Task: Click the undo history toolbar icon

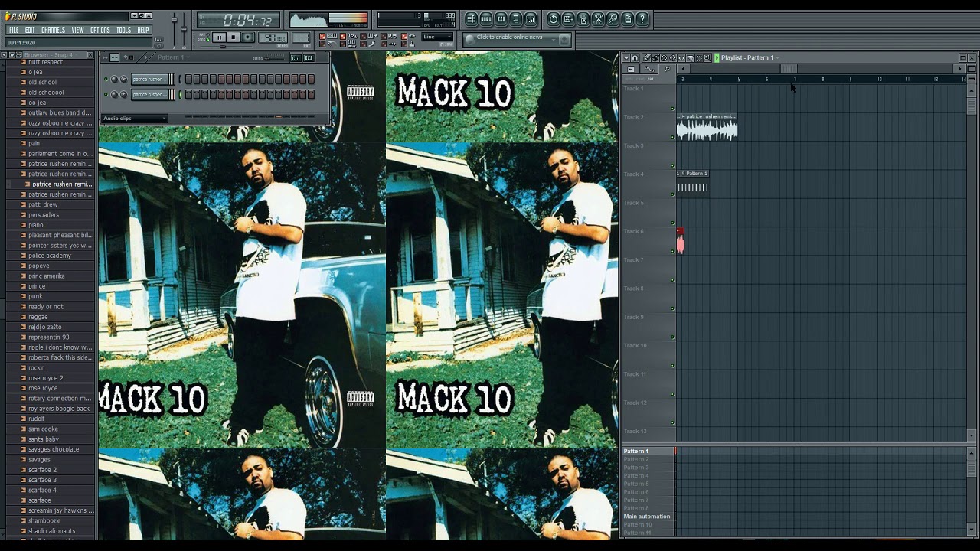Action: click(554, 19)
